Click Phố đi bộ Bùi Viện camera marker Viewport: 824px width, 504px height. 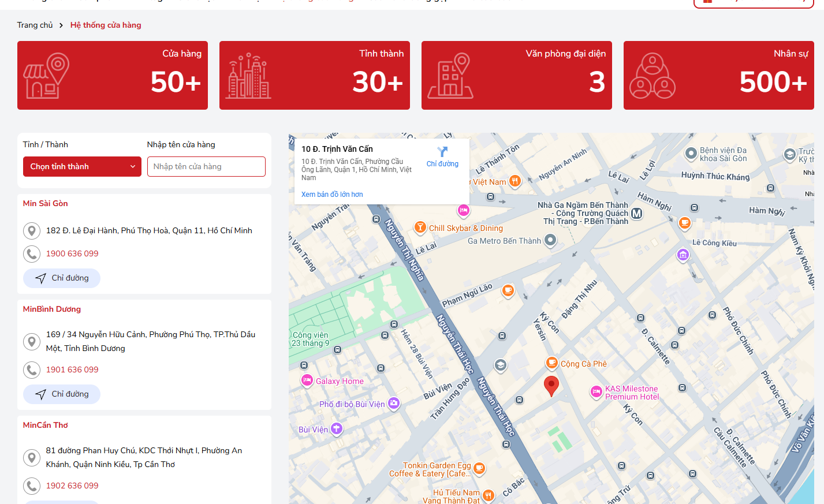[394, 404]
